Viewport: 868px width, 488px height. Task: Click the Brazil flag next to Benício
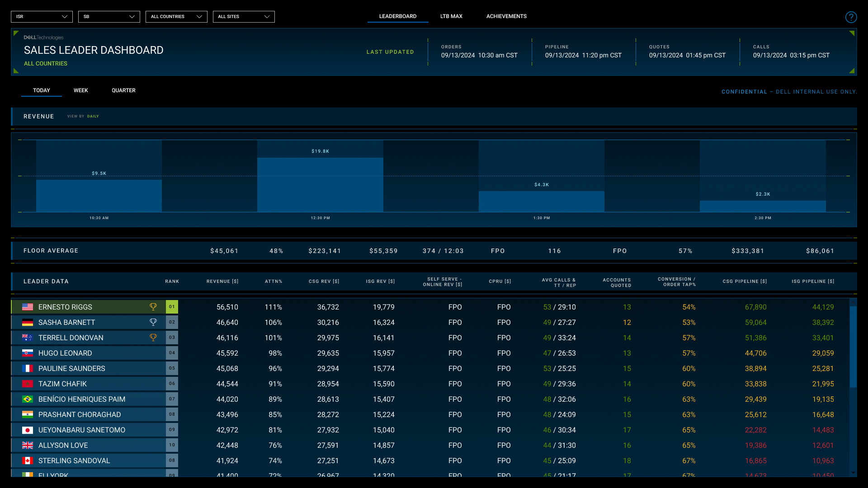28,399
